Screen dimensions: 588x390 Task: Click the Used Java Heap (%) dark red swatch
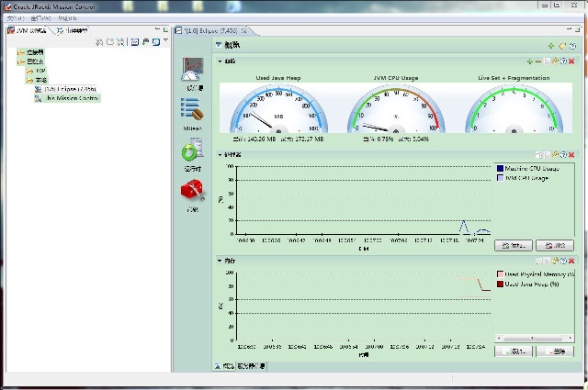(500, 284)
